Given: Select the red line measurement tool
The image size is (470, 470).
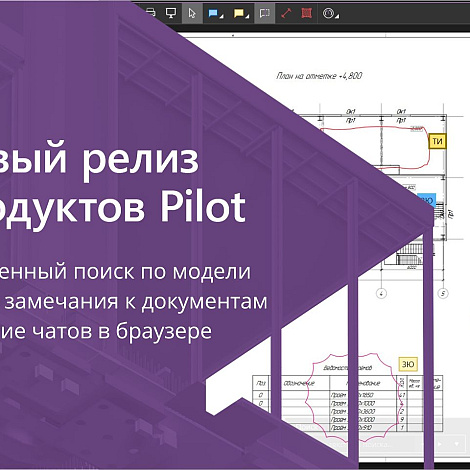Looking at the screenshot, I should tap(286, 13).
